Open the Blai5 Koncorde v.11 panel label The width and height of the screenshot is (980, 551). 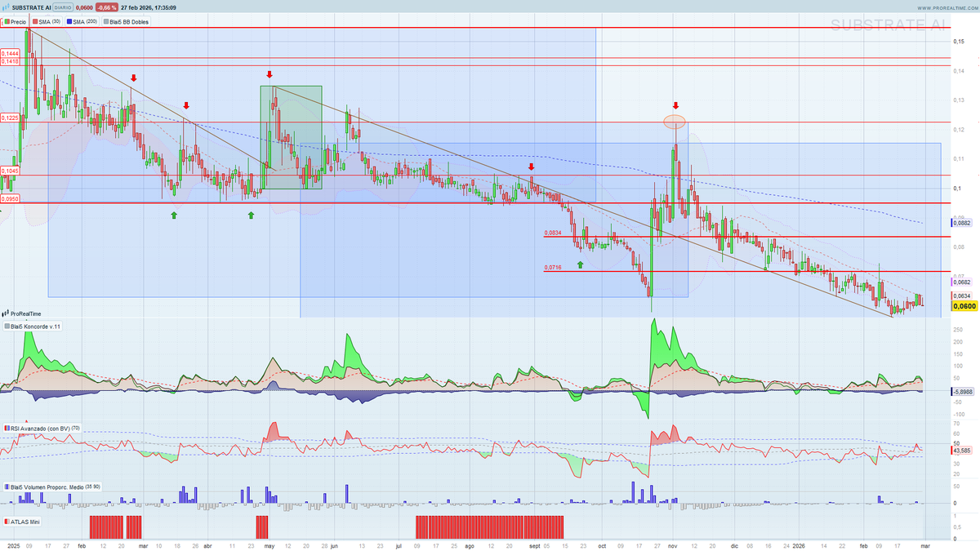click(32, 327)
